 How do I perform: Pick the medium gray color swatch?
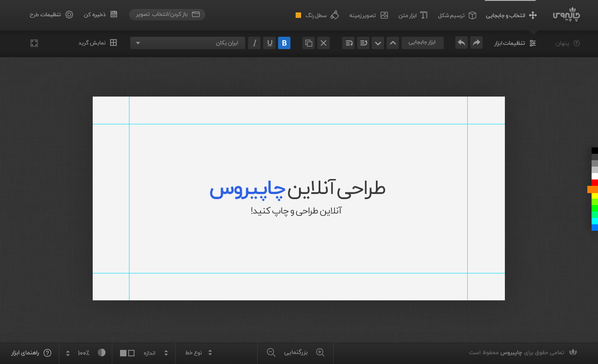595,163
